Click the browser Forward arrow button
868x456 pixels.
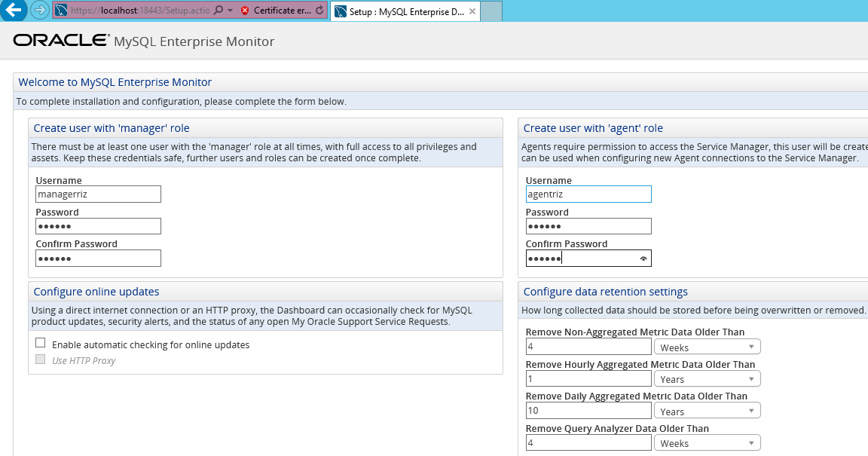[39, 10]
